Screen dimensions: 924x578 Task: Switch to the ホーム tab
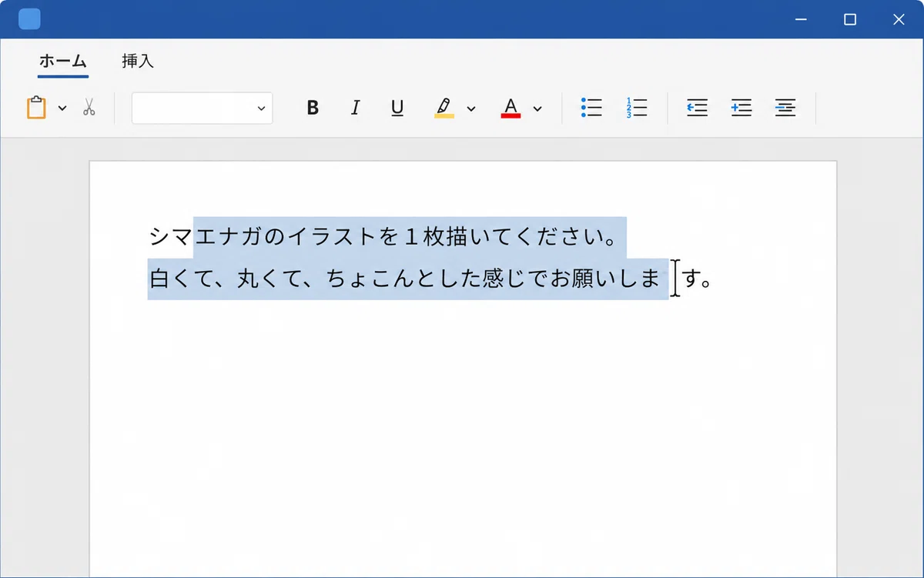click(x=63, y=62)
